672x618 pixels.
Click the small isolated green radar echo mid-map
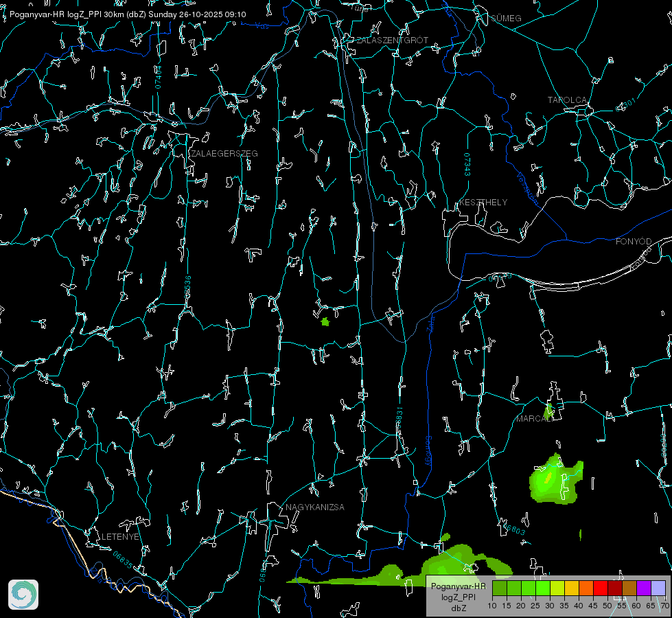coord(325,321)
